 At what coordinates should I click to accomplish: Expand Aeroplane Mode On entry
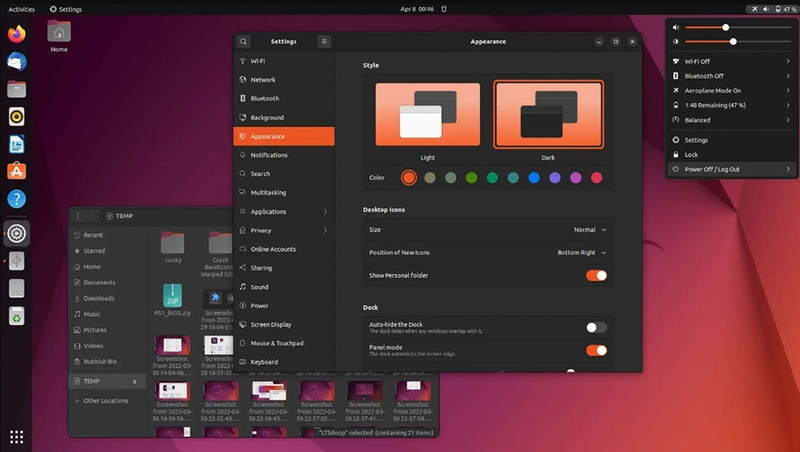tap(788, 91)
